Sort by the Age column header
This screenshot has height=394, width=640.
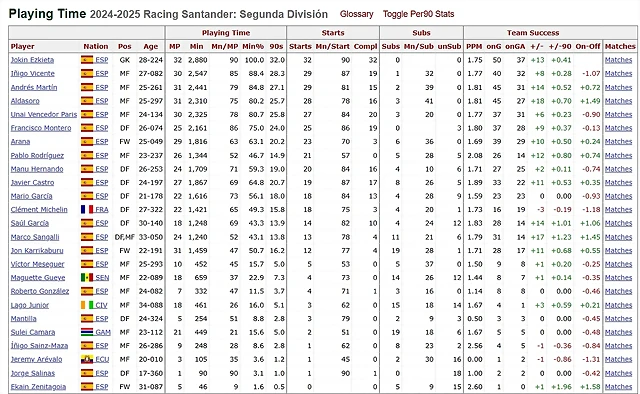(151, 47)
